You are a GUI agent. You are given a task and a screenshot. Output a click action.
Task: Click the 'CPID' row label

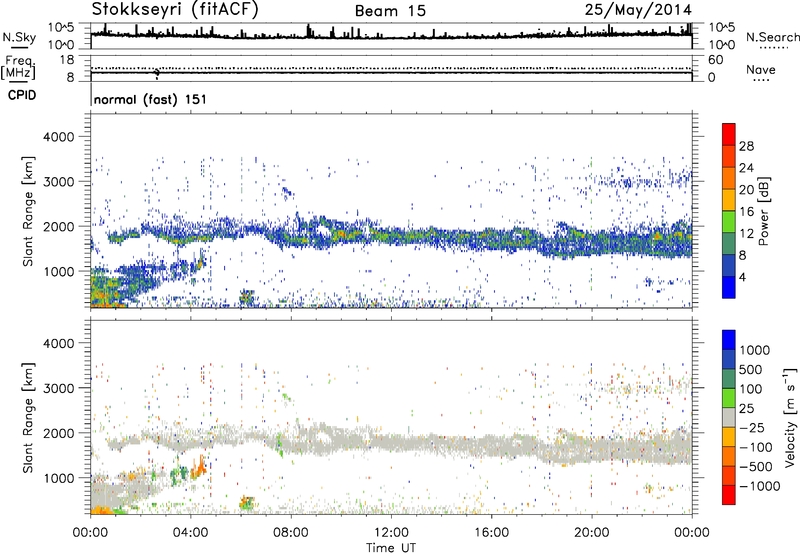point(22,95)
